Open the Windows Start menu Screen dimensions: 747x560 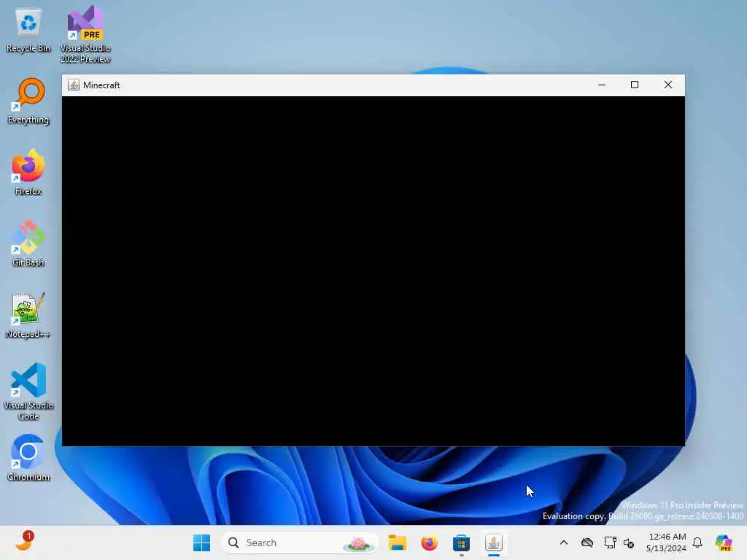tap(201, 542)
